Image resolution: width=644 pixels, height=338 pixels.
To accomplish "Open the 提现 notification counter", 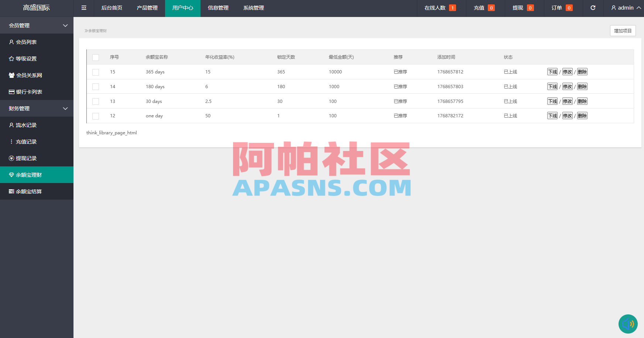I will 530,8.
